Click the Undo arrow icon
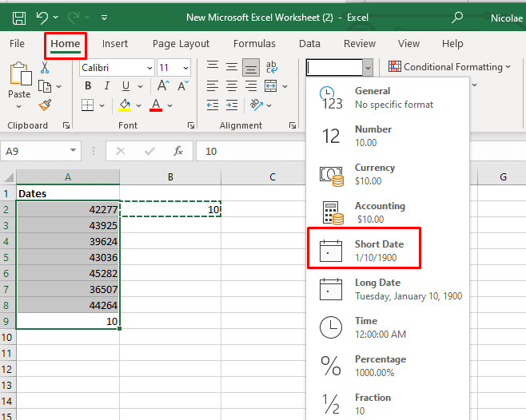The width and height of the screenshot is (526, 420). pyautogui.click(x=43, y=17)
